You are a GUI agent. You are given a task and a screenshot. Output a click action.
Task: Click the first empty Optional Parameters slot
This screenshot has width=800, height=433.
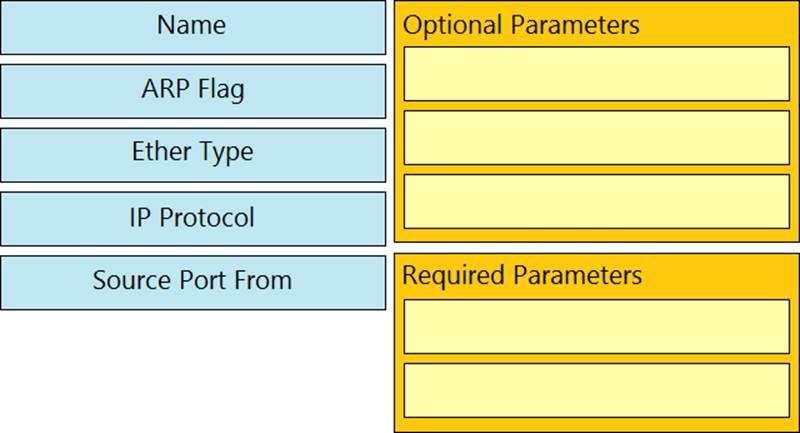(x=596, y=73)
